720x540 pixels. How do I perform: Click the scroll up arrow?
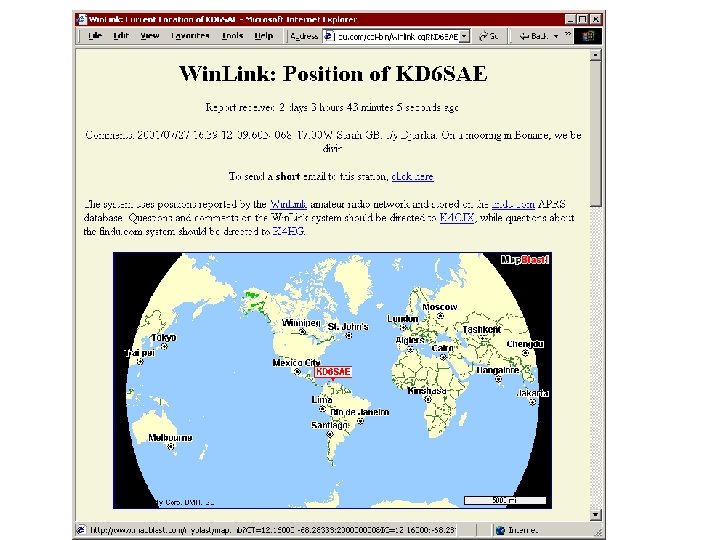point(595,55)
